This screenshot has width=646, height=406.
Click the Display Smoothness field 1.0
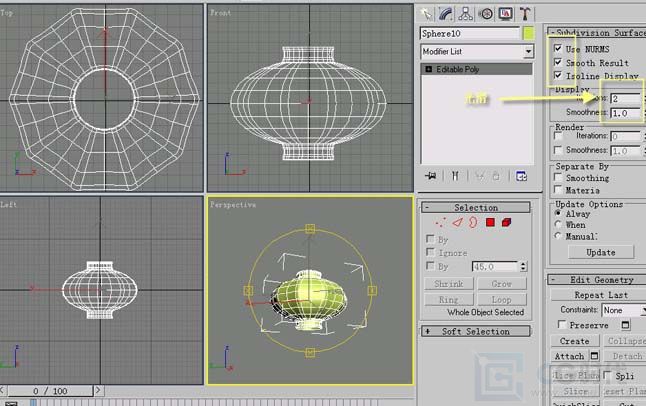(x=625, y=113)
